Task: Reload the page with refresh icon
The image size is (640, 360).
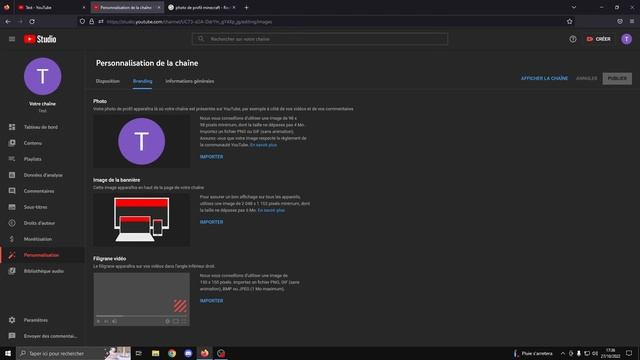Action: pyautogui.click(x=32, y=22)
